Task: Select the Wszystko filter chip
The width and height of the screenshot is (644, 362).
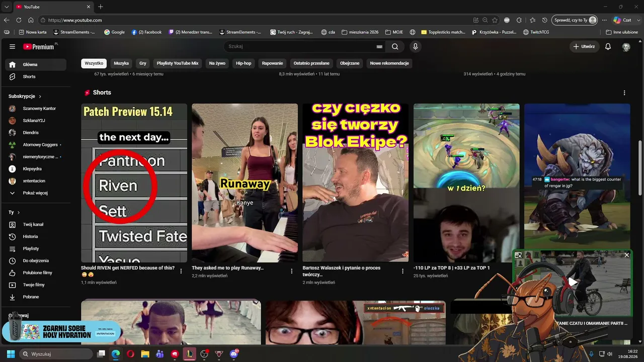Action: click(x=94, y=63)
